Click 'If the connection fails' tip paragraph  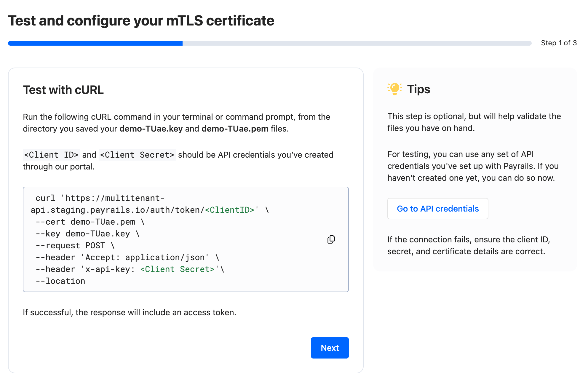point(469,245)
